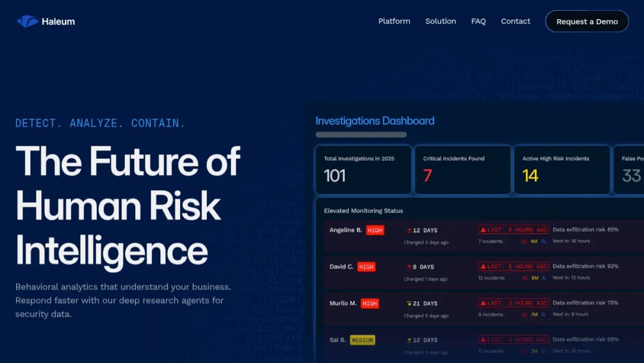The image size is (644, 363).
Task: Click the LAST 5 HOURS AGO alert tag
Action: click(513, 266)
